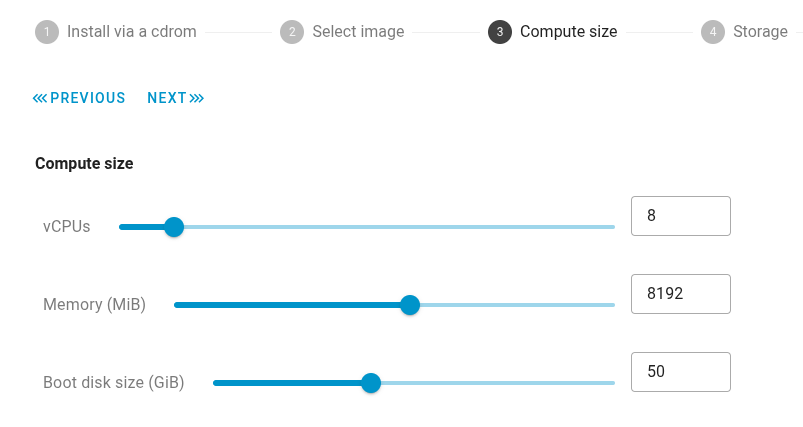Image resolution: width=803 pixels, height=427 pixels.
Task: Click the double-chevron before PREVIOUS
Action: pos(40,98)
